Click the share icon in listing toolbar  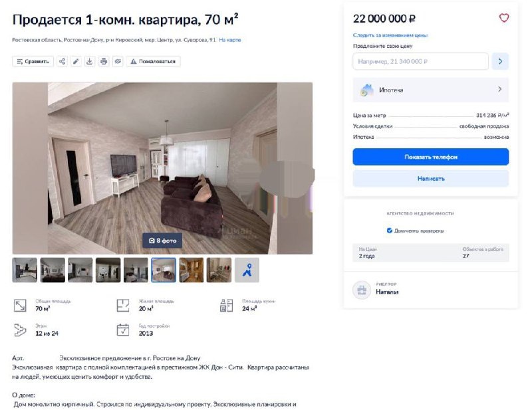pyautogui.click(x=62, y=61)
